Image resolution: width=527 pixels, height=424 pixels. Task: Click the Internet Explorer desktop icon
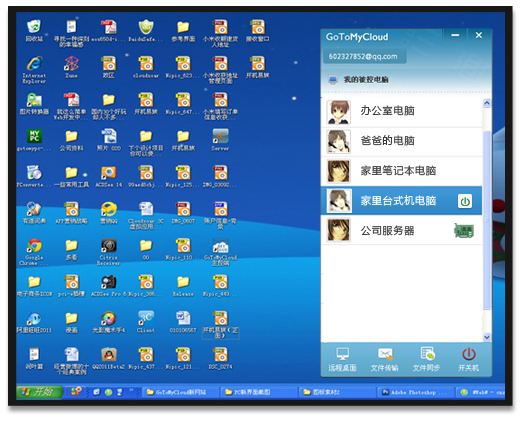click(34, 70)
